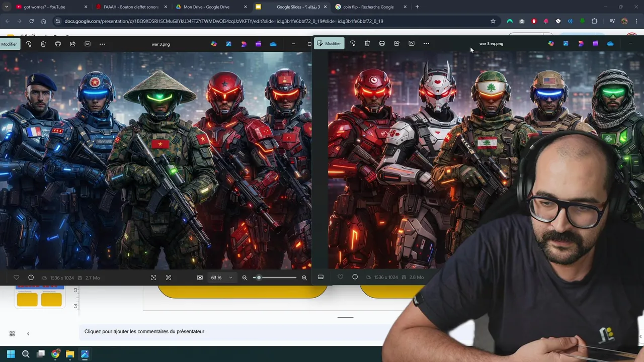Screen dimensions: 644x362
Task: Show file info for war 3 eq.png
Action: coord(355,277)
